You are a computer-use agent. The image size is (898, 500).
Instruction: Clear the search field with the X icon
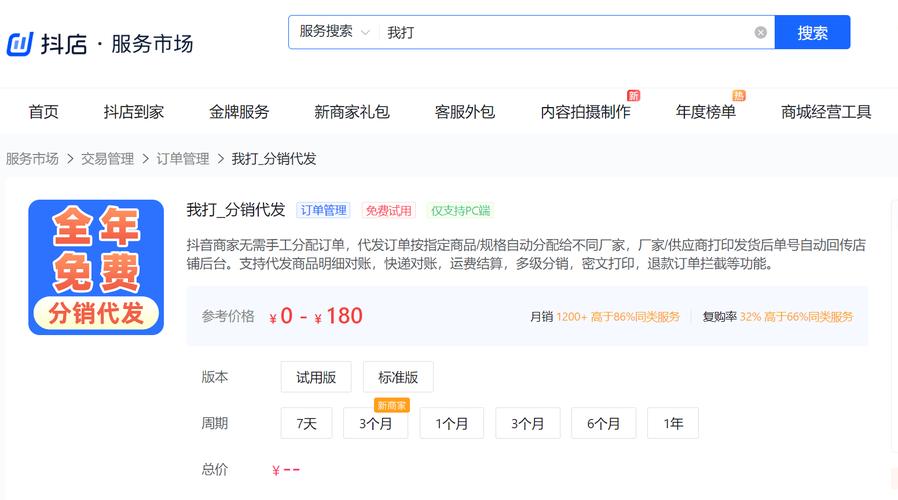click(761, 33)
